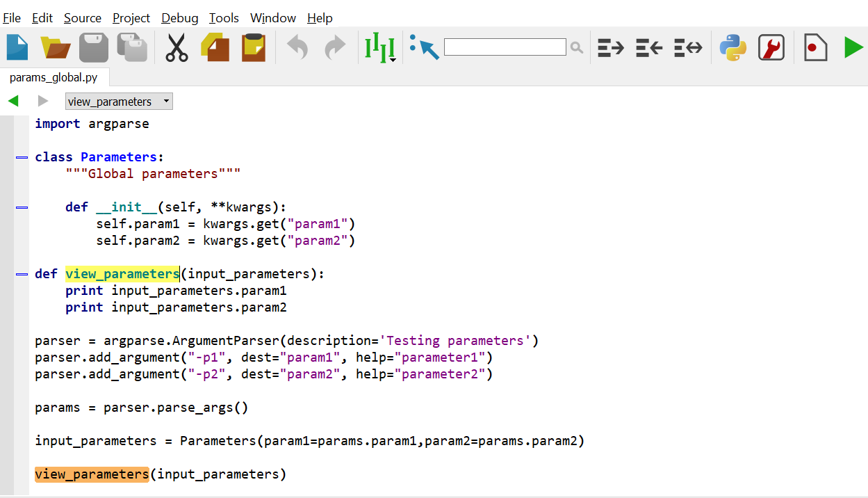Open the Python Shell icon
This screenshot has height=498, width=868.
pyautogui.click(x=732, y=47)
